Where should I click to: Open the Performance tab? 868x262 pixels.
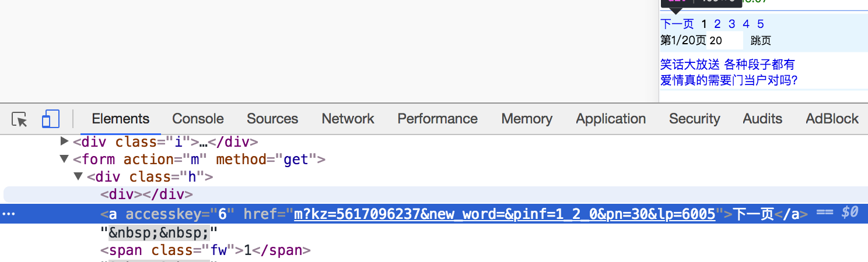(437, 119)
